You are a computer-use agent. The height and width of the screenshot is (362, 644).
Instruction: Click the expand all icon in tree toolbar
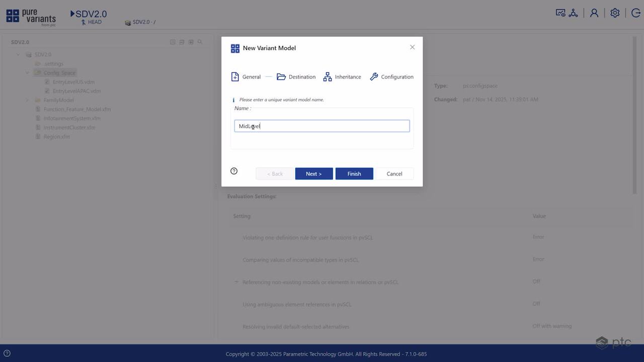point(191,42)
